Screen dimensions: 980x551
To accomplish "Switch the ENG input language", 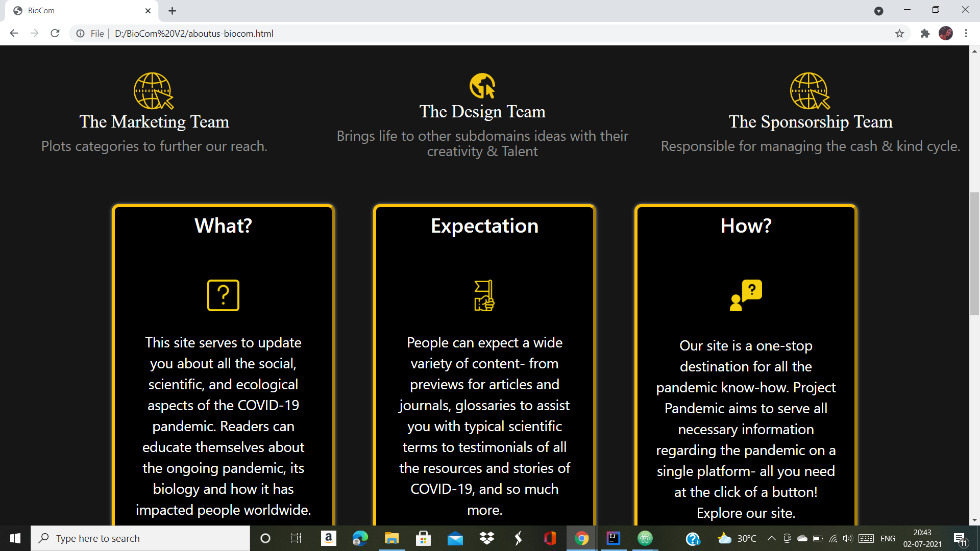I will click(x=888, y=538).
